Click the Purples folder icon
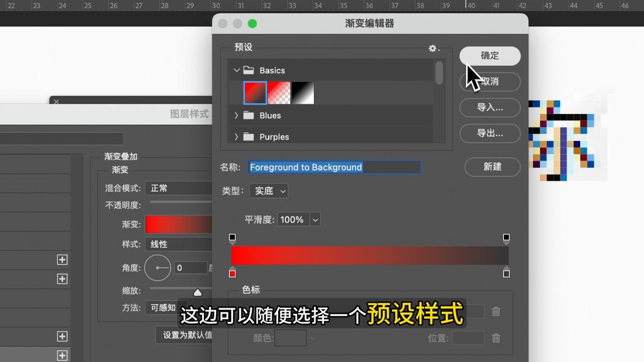Viewport: 644px width, 362px height. pos(249,137)
